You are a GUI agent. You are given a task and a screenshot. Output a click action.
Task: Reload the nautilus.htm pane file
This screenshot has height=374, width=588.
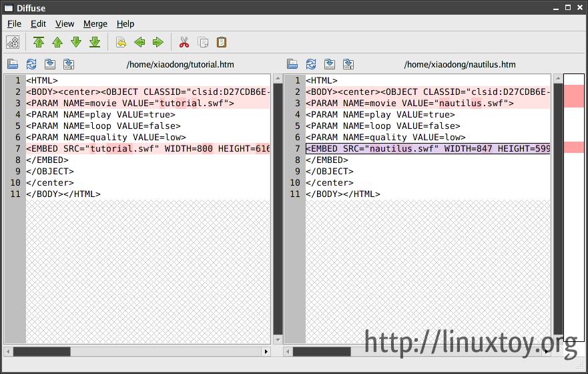(311, 64)
